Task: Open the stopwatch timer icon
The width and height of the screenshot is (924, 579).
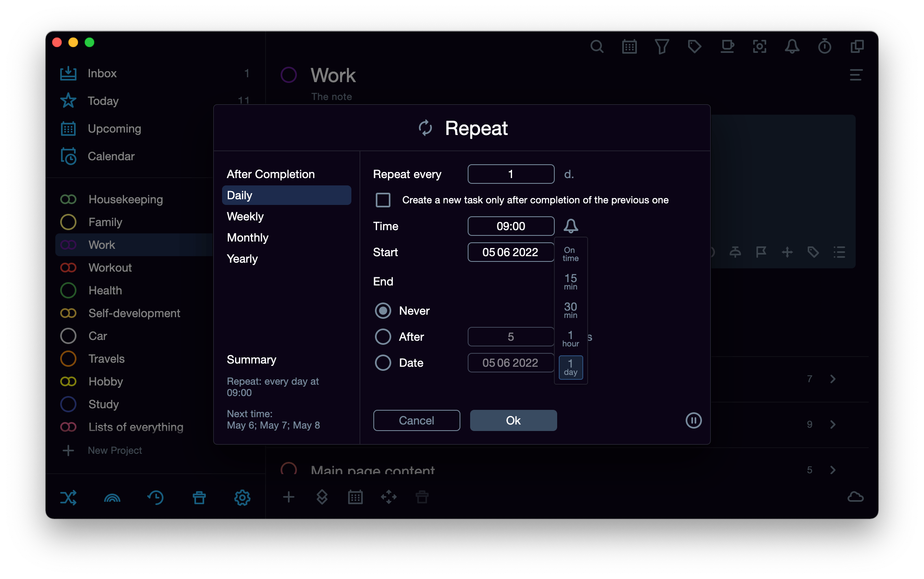Action: click(x=824, y=46)
